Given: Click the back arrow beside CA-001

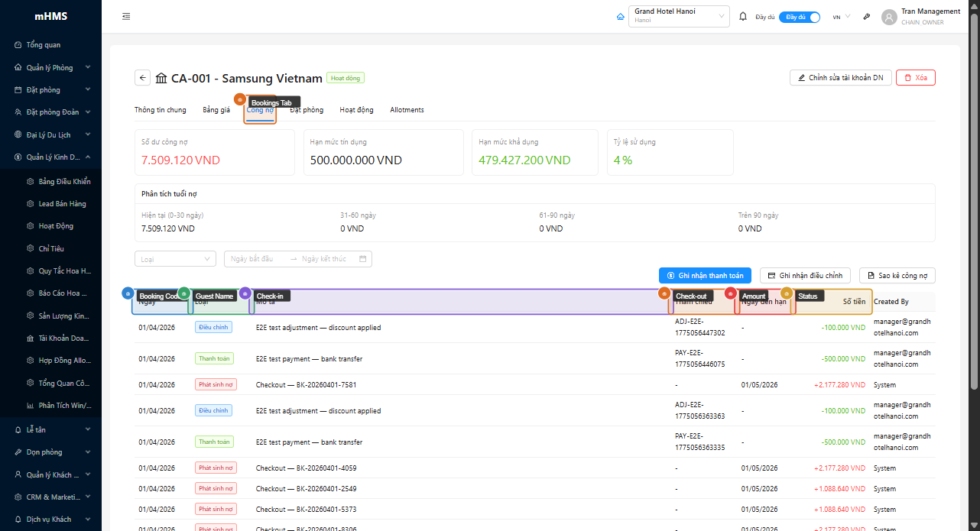Looking at the screenshot, I should coord(143,78).
